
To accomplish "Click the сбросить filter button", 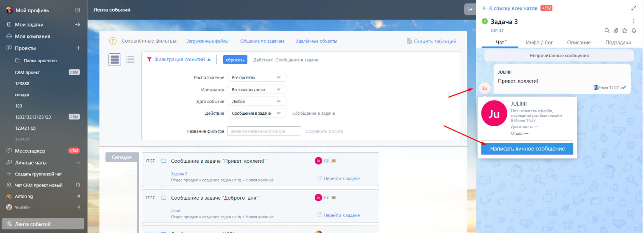I will (235, 60).
